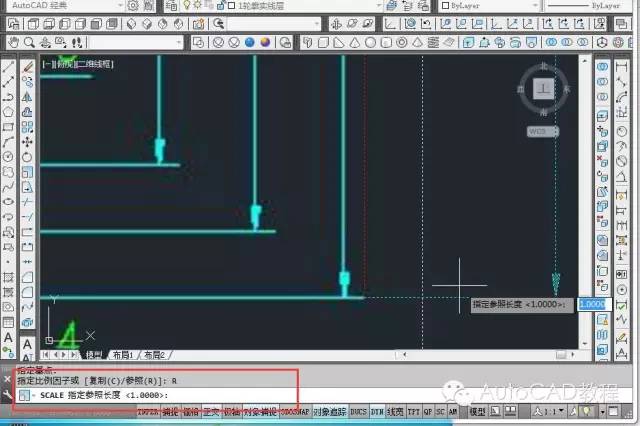Close the command line with its X button
The image size is (640, 426).
pos(7,379)
